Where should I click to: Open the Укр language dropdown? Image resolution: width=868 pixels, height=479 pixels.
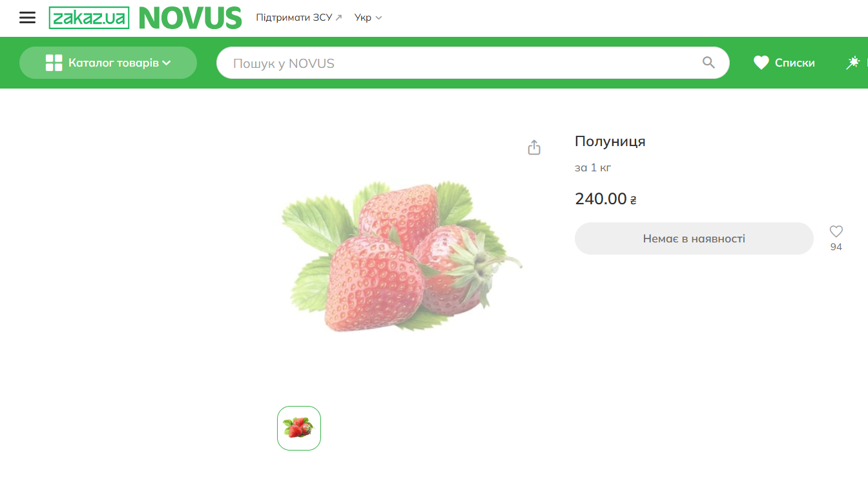[x=368, y=17]
